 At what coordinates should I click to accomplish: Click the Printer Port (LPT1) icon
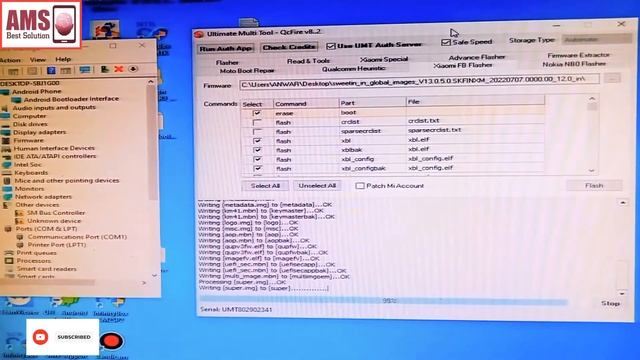(x=20, y=245)
